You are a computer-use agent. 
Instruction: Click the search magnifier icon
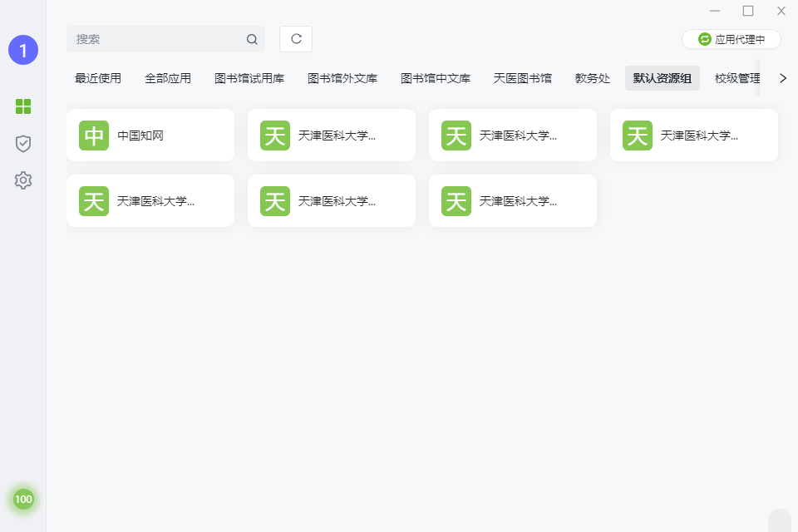[252, 39]
